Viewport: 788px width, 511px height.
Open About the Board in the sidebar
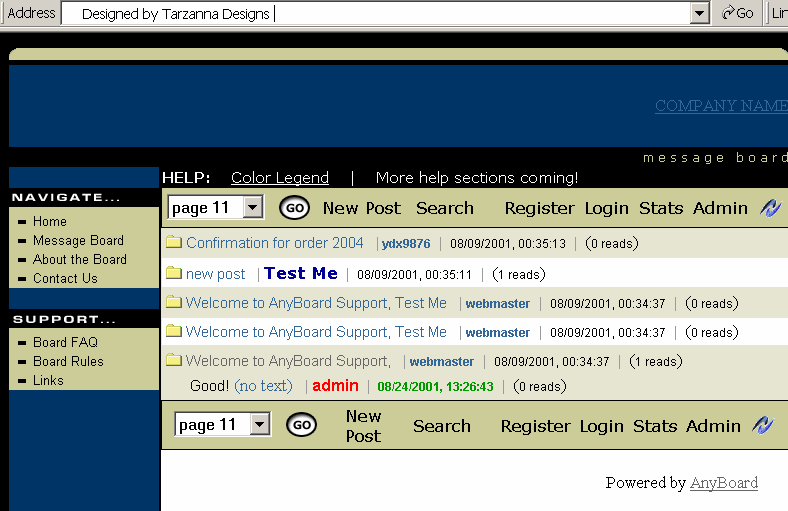coord(80,259)
